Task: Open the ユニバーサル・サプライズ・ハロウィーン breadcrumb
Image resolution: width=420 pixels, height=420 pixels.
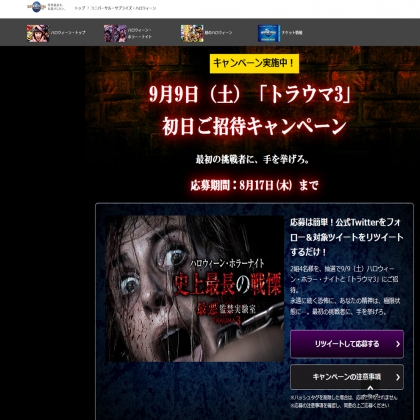Action: click(x=123, y=8)
